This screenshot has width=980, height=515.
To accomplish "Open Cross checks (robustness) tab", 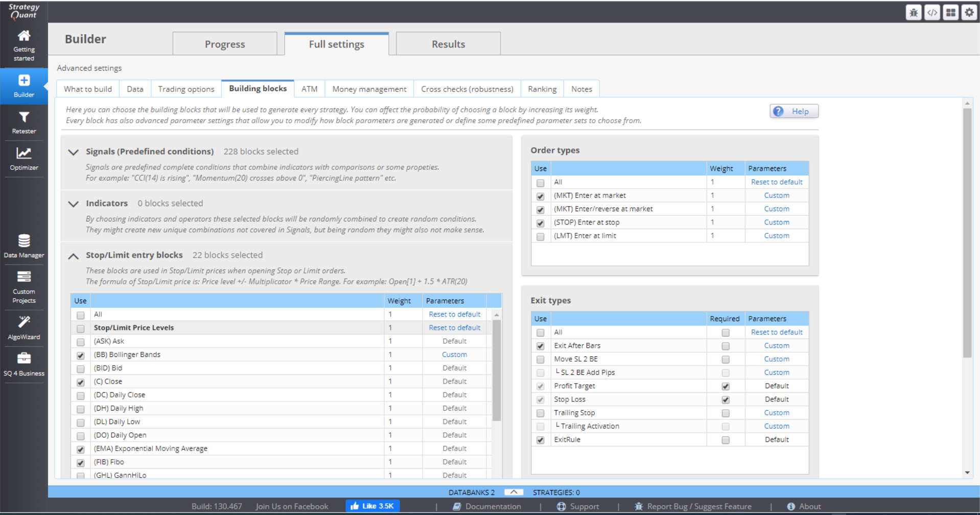I will [467, 89].
